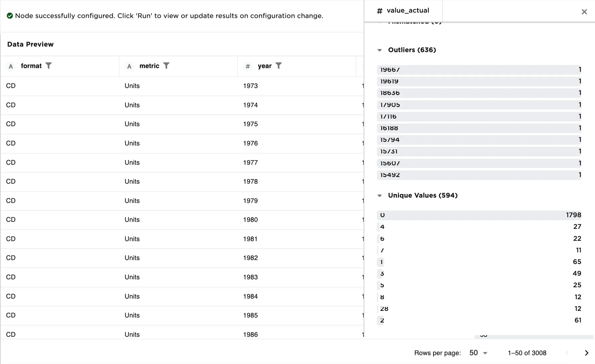Filter the metric column
595x364 pixels.
click(x=166, y=66)
